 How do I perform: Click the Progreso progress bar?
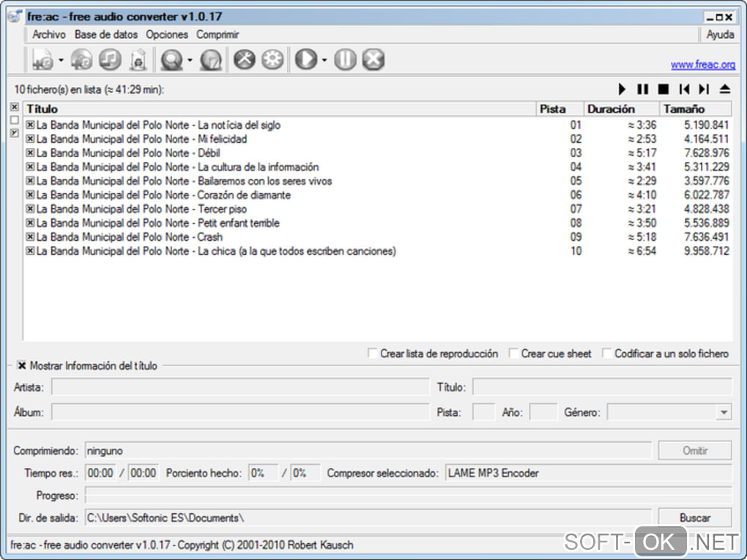tap(408, 496)
